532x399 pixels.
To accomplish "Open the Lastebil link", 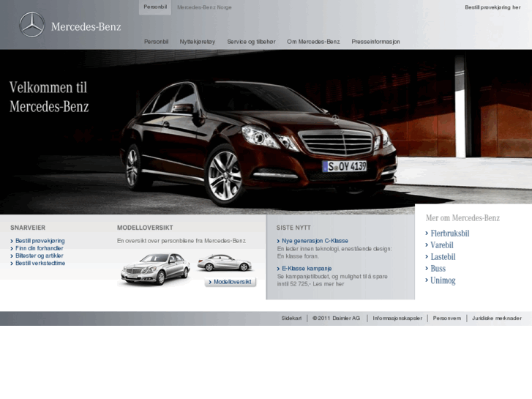I will (x=443, y=257).
